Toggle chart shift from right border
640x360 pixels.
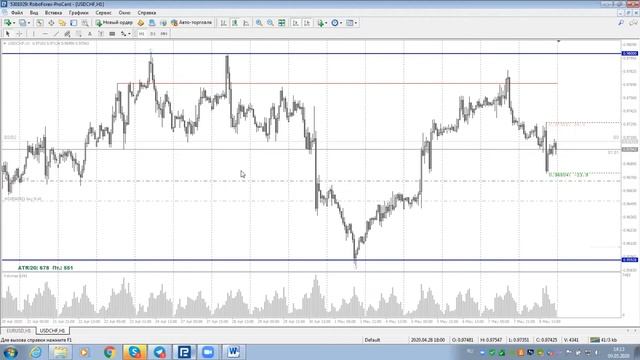[x=307, y=23]
